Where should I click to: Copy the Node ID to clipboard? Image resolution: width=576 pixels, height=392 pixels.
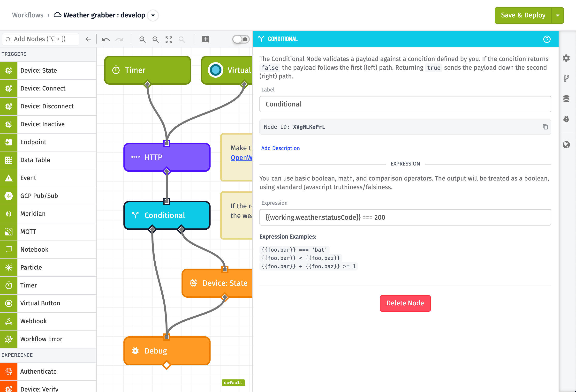[x=545, y=127]
